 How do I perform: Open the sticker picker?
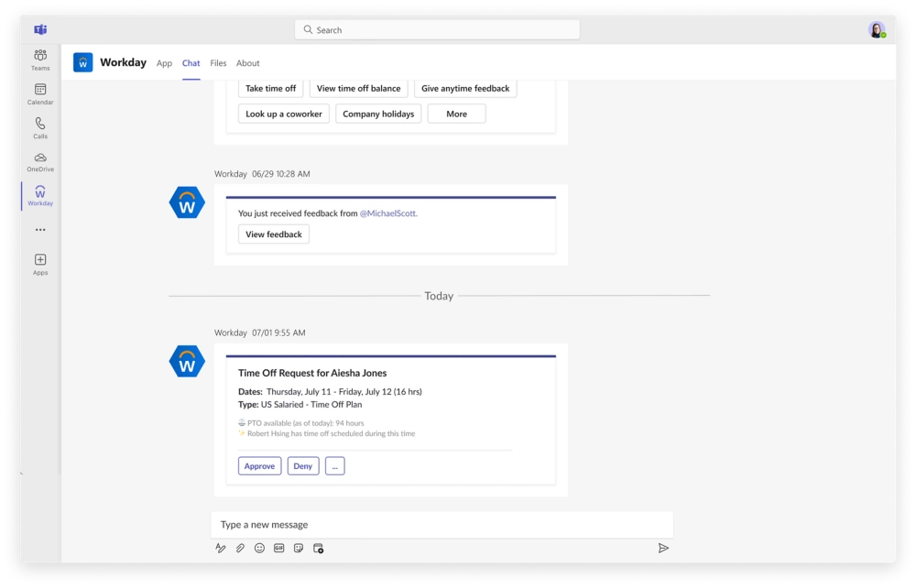coord(299,548)
